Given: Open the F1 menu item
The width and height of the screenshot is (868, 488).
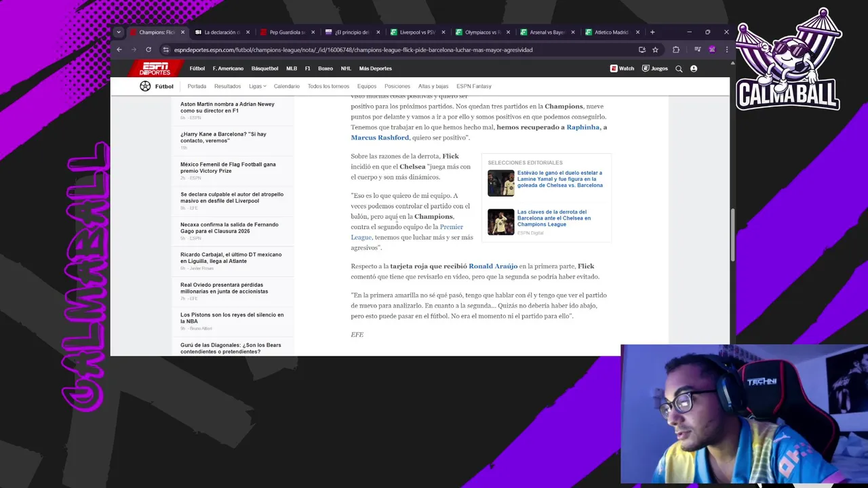Looking at the screenshot, I should [307, 68].
